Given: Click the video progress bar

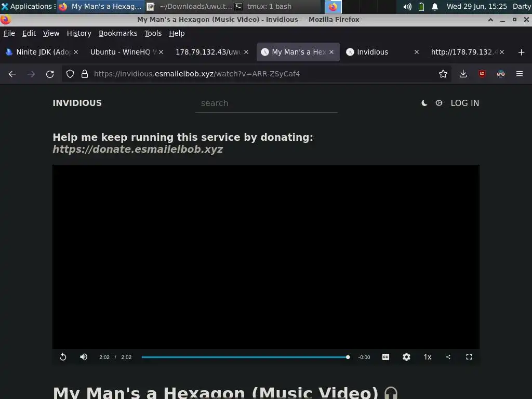Looking at the screenshot, I should (x=245, y=357).
